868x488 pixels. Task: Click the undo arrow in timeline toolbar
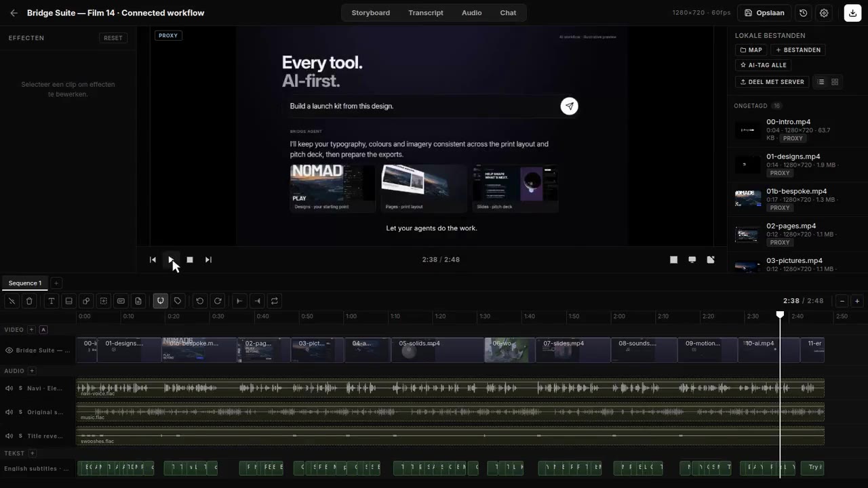200,301
